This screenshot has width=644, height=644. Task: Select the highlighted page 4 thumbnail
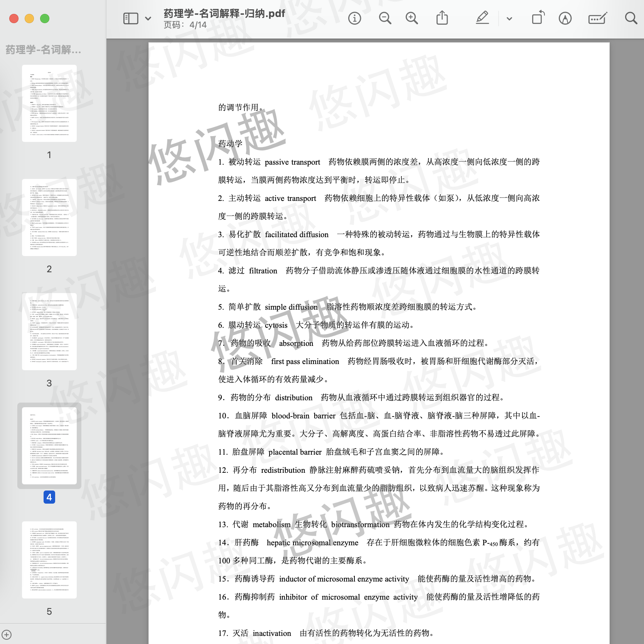pyautogui.click(x=49, y=446)
